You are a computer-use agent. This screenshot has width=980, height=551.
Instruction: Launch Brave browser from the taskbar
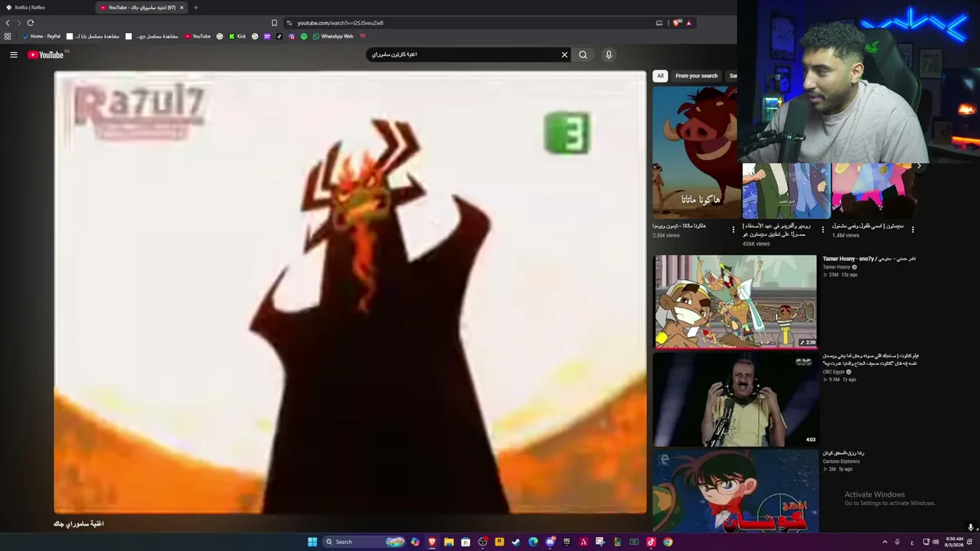click(x=432, y=542)
